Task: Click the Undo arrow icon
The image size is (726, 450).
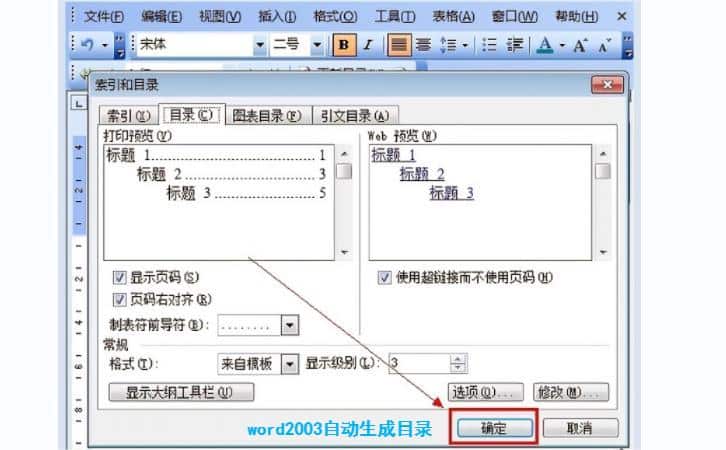Action: coord(88,45)
